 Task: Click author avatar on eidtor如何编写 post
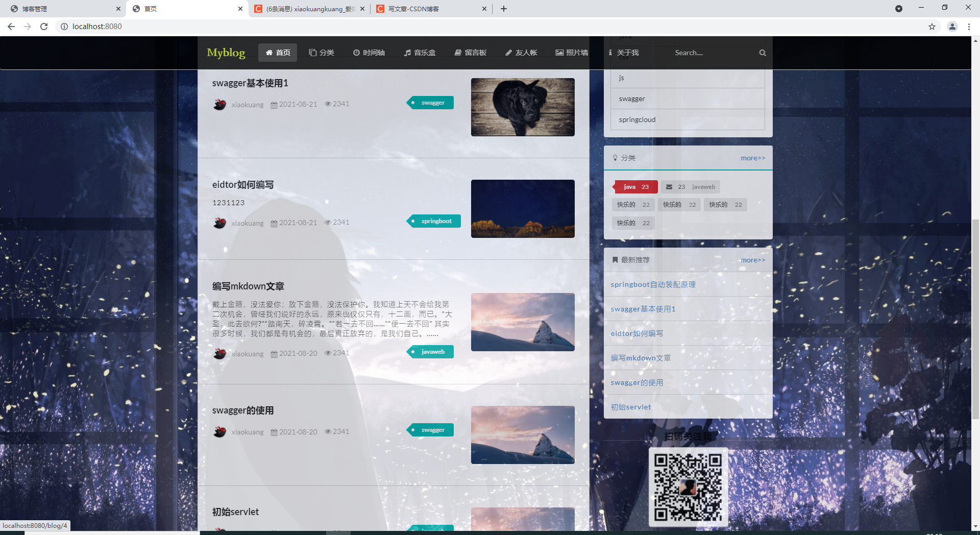219,223
